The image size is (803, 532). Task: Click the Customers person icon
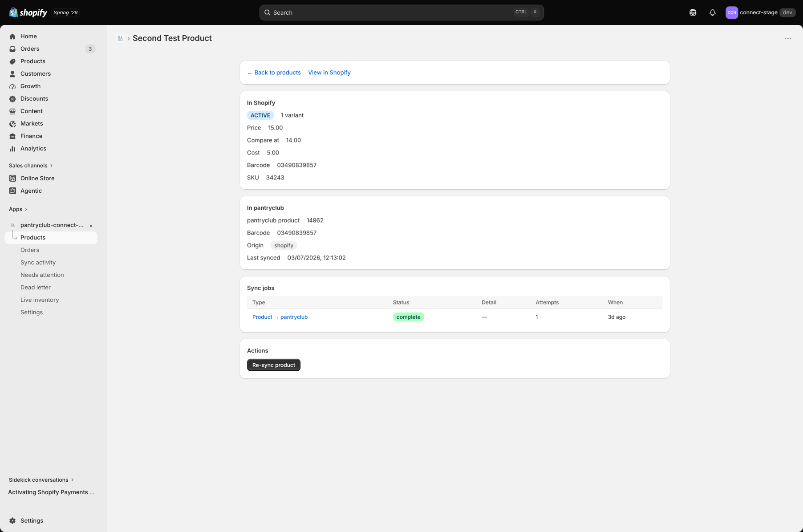(x=12, y=74)
